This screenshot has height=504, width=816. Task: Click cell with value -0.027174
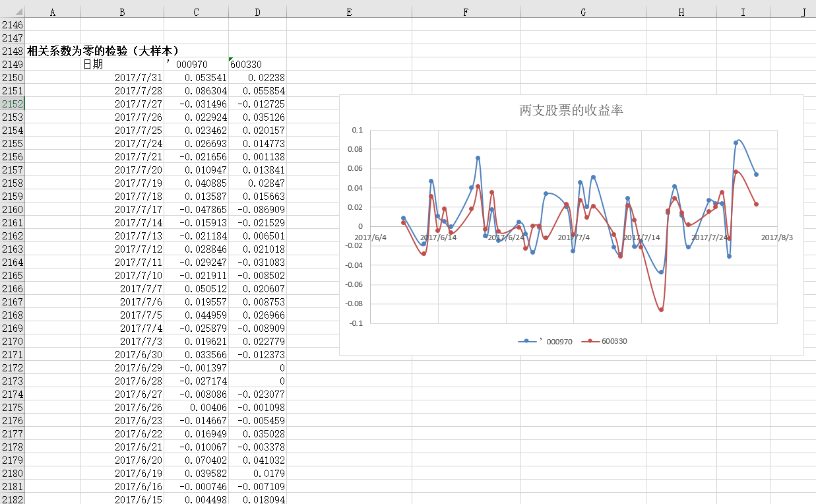[197, 381]
